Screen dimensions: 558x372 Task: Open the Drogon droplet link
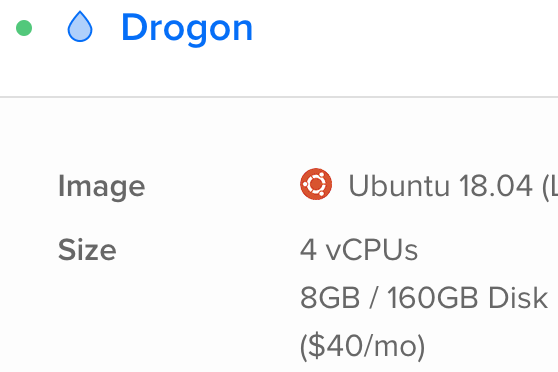187,28
